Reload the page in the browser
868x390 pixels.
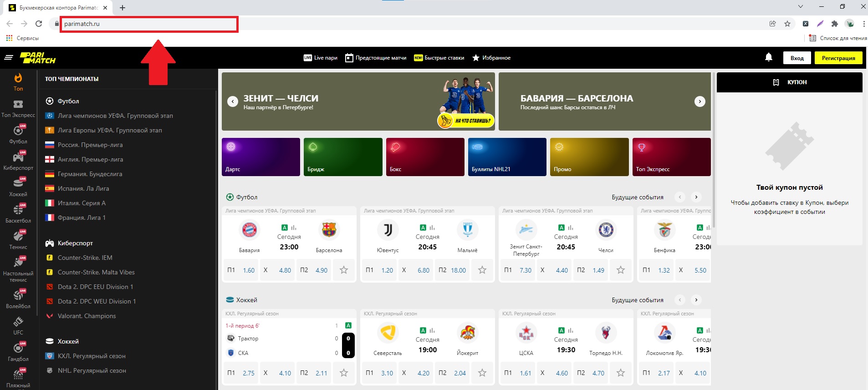coord(39,24)
